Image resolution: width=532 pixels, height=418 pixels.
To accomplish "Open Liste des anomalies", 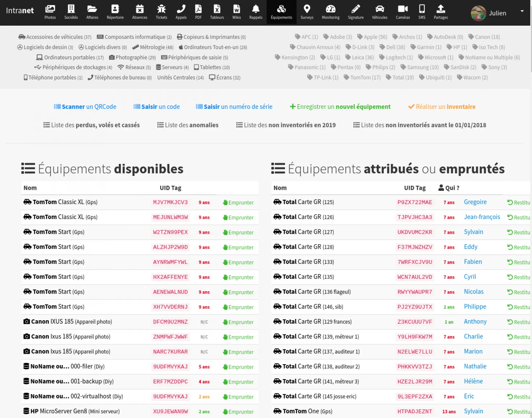I will [188, 125].
